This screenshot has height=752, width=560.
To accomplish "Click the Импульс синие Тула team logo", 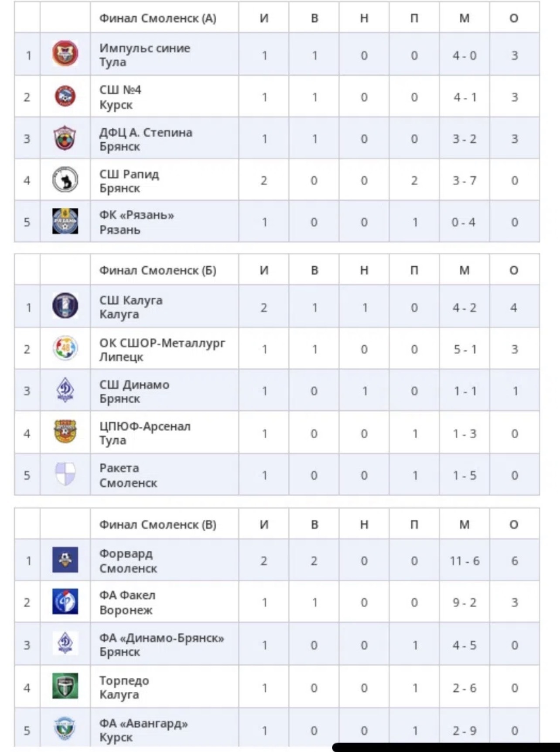I will 65,54.
